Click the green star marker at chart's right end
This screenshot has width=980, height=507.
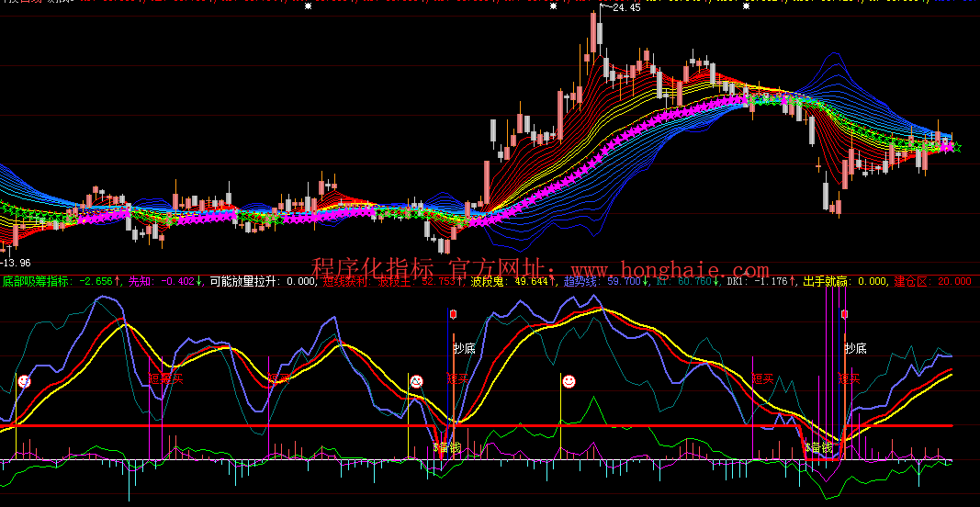956,147
